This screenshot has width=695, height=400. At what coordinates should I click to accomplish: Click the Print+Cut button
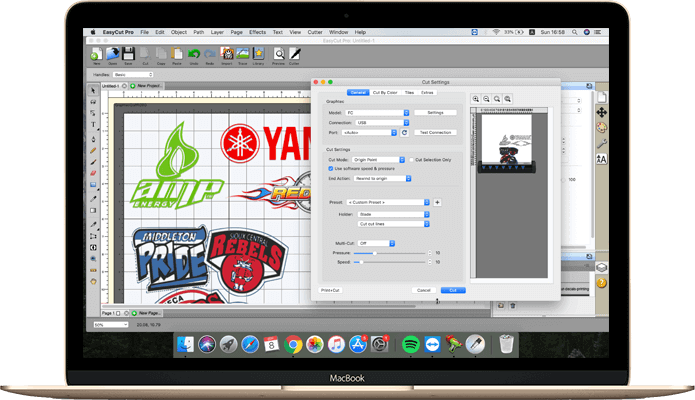[x=330, y=290]
